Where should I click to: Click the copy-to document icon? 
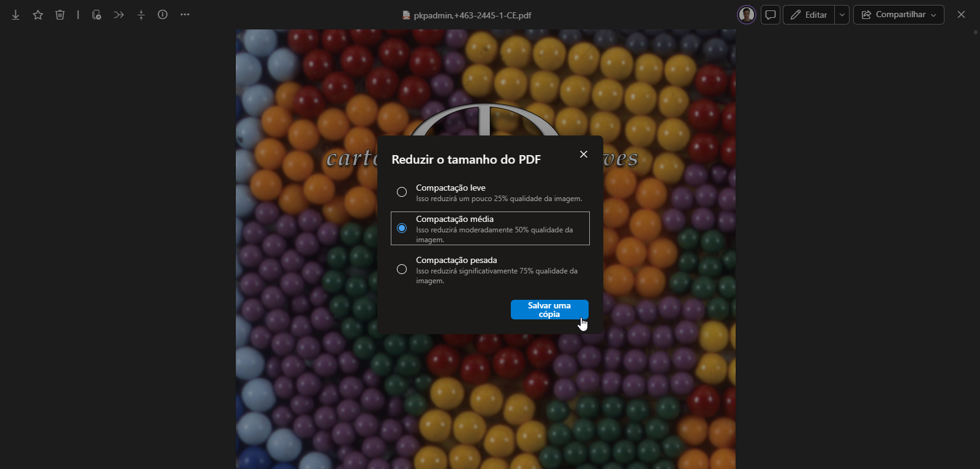click(x=96, y=15)
